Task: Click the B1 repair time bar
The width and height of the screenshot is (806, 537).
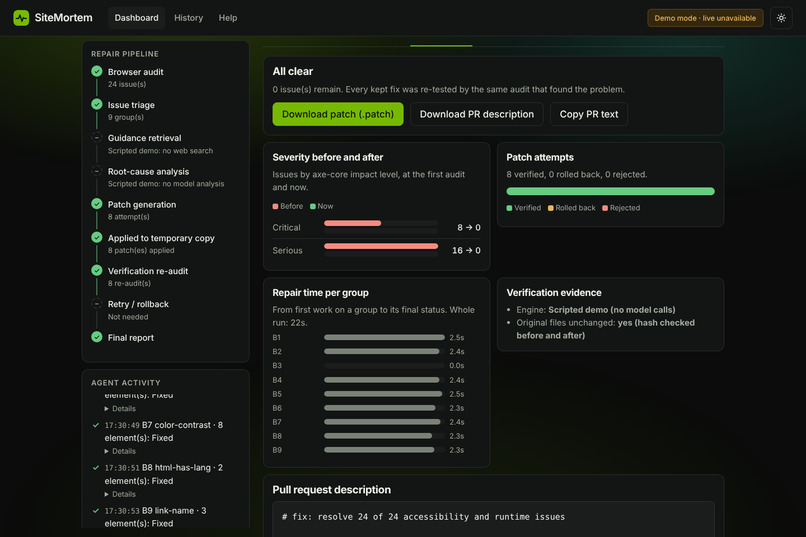Action: tap(384, 338)
